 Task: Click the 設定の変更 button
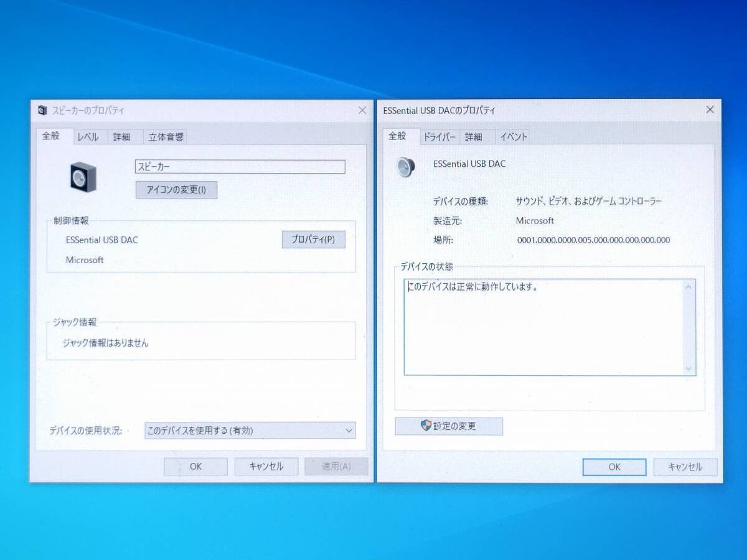tap(449, 426)
